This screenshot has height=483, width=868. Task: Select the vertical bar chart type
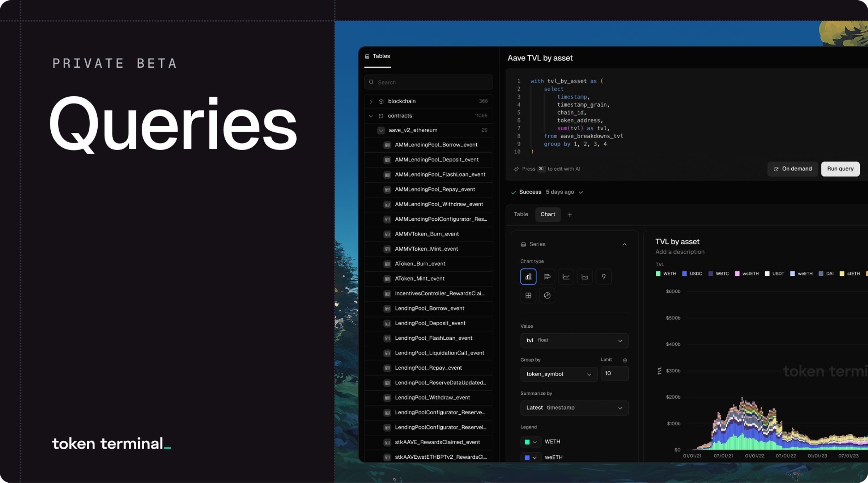click(528, 277)
